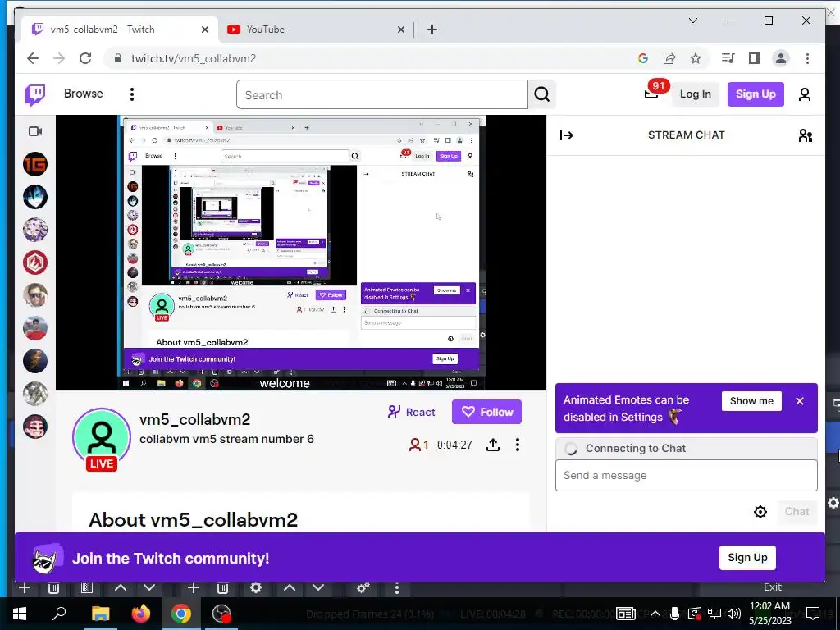Open the three-dot menu next to Browse
Image resolution: width=840 pixels, height=630 pixels.
click(x=132, y=94)
